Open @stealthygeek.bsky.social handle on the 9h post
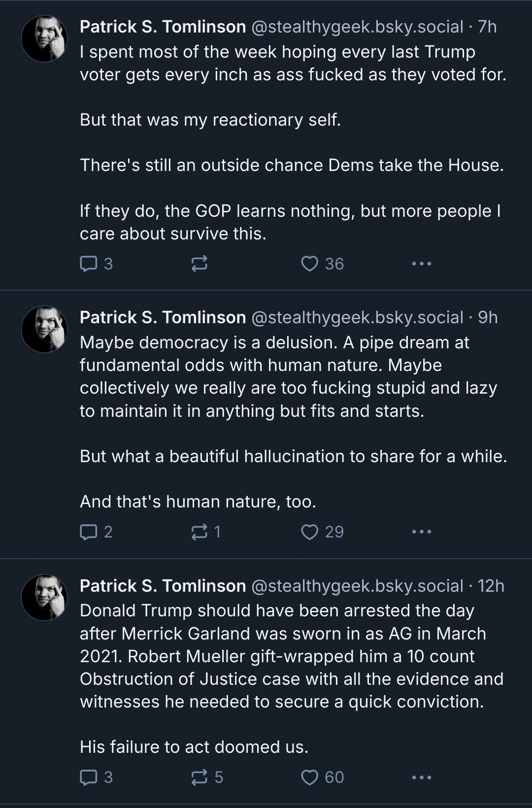This screenshot has width=532, height=808. click(x=357, y=317)
